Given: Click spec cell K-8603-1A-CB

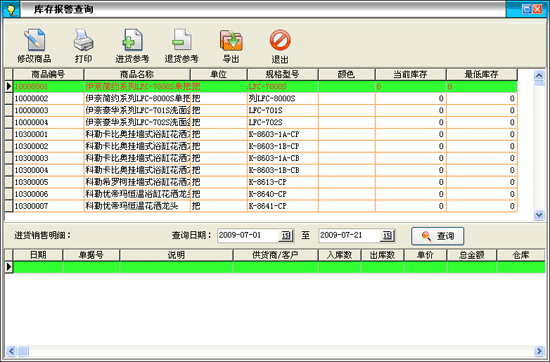Looking at the screenshot, I should click(282, 158).
